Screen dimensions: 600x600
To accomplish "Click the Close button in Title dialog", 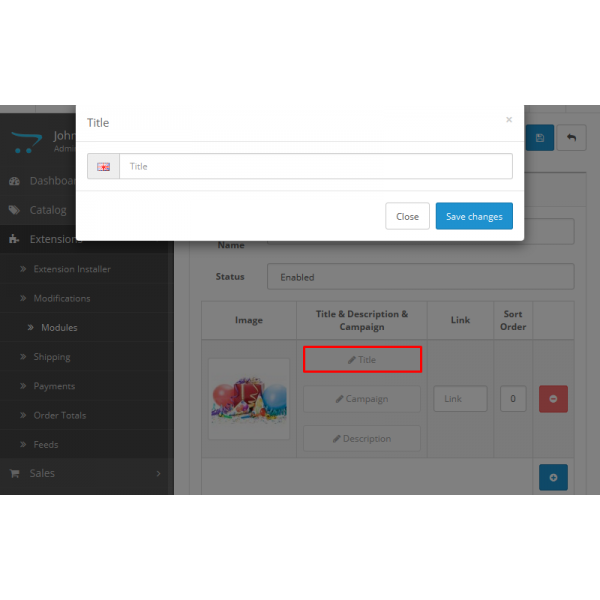I will click(x=407, y=216).
